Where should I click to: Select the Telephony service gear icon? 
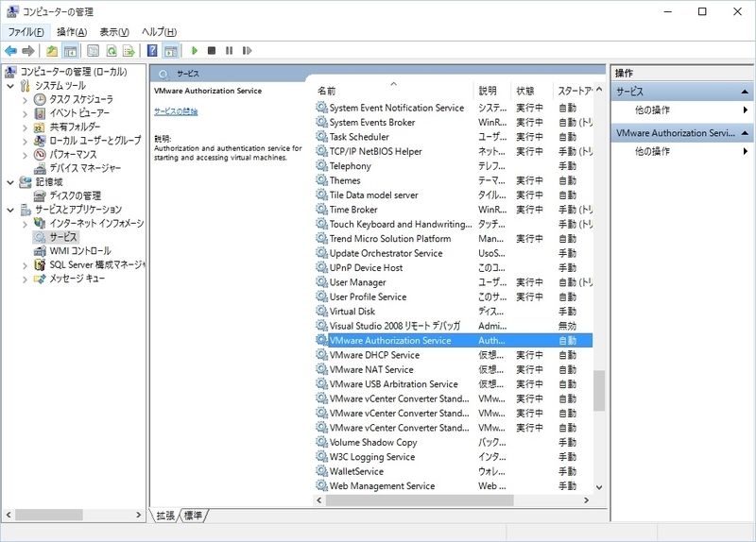(321, 166)
